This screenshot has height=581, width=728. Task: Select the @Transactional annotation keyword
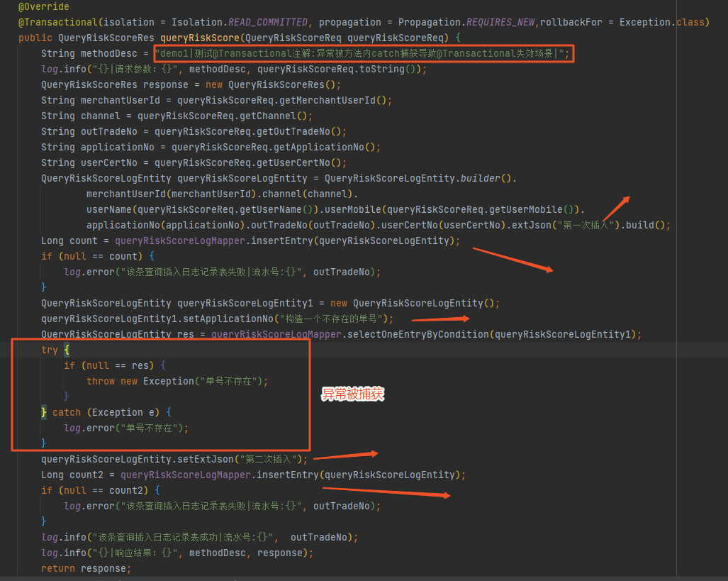(58, 22)
